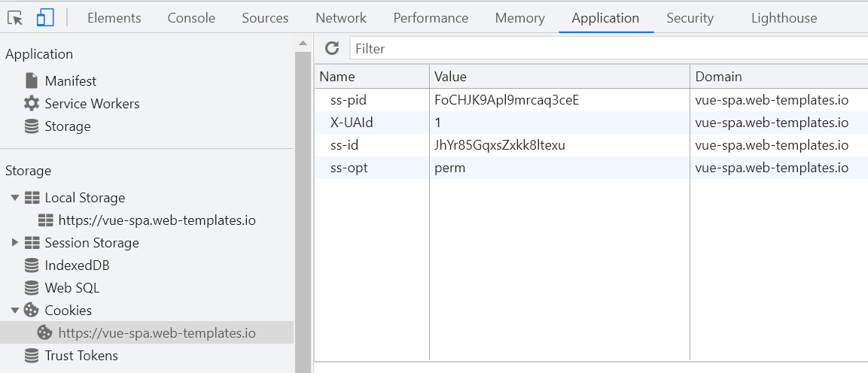Open the Lighthouse tab
Image resolution: width=868 pixels, height=373 pixels.
(784, 18)
